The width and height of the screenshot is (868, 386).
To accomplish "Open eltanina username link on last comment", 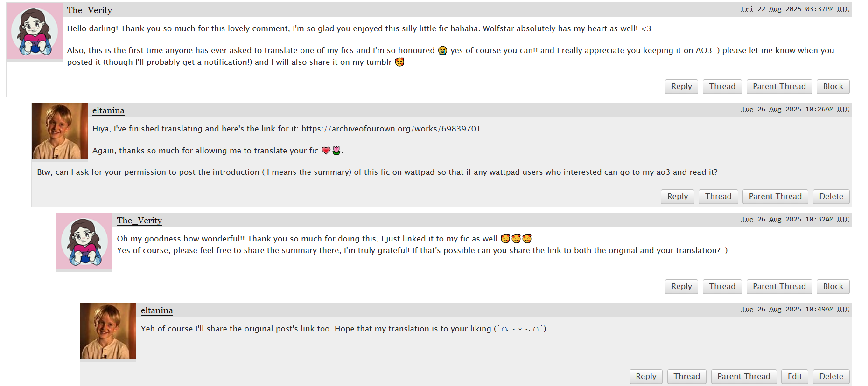I will 157,310.
